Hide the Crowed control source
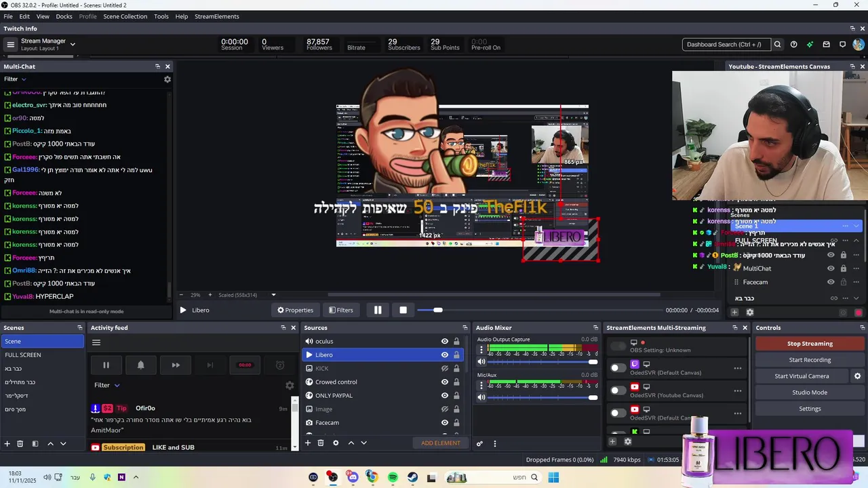 click(445, 382)
